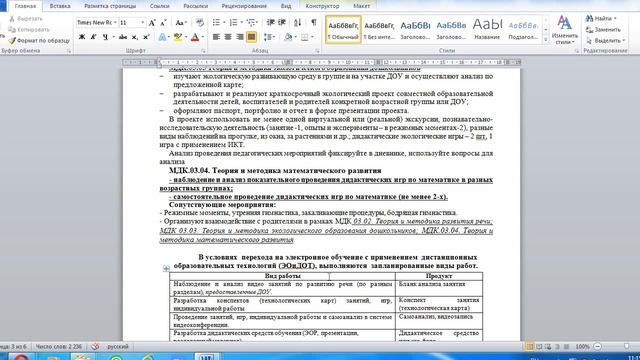The image size is (640, 360).
Task: Decrease paragraph indent
Action: click(x=270, y=22)
